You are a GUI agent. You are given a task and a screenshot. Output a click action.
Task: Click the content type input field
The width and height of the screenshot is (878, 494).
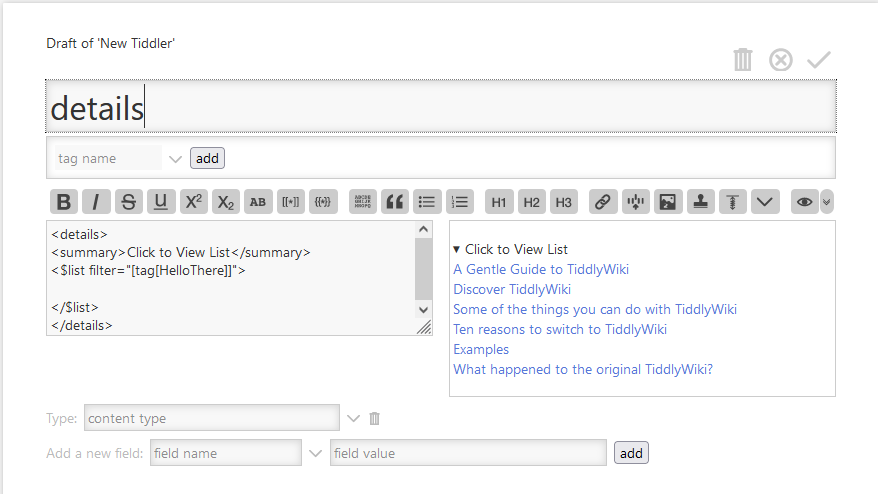tap(212, 418)
